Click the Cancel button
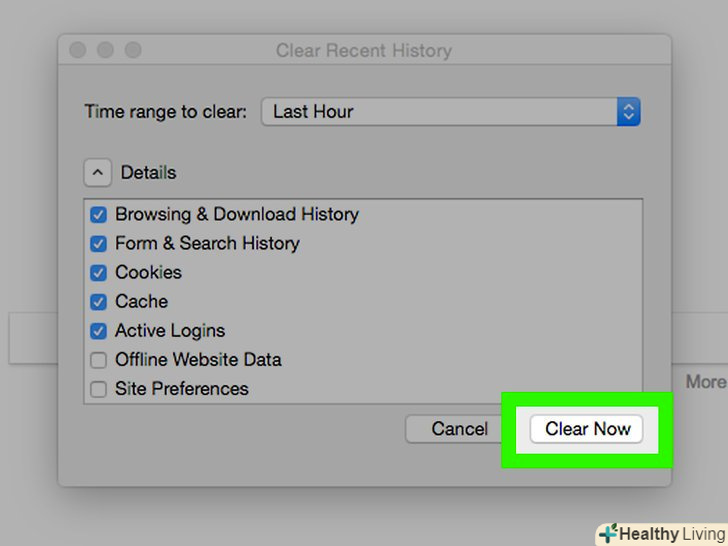The image size is (728, 546). pyautogui.click(x=459, y=429)
